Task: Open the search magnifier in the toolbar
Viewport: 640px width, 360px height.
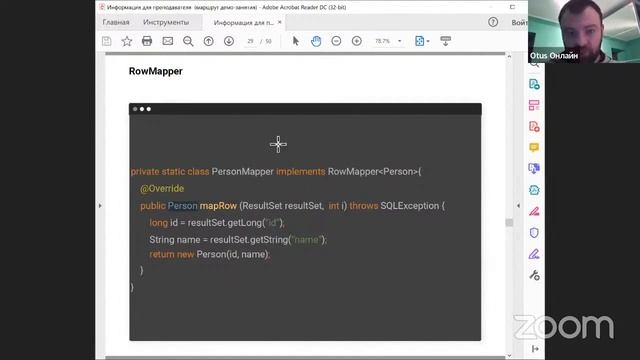Action: (188, 41)
